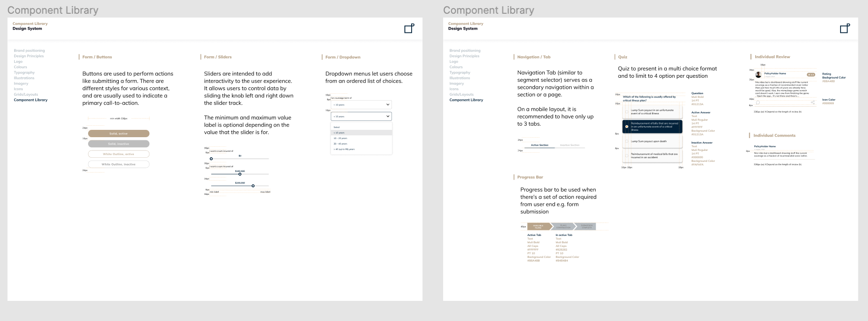
Task: Choose '> 40 (up to 99) years' option
Action: point(361,149)
